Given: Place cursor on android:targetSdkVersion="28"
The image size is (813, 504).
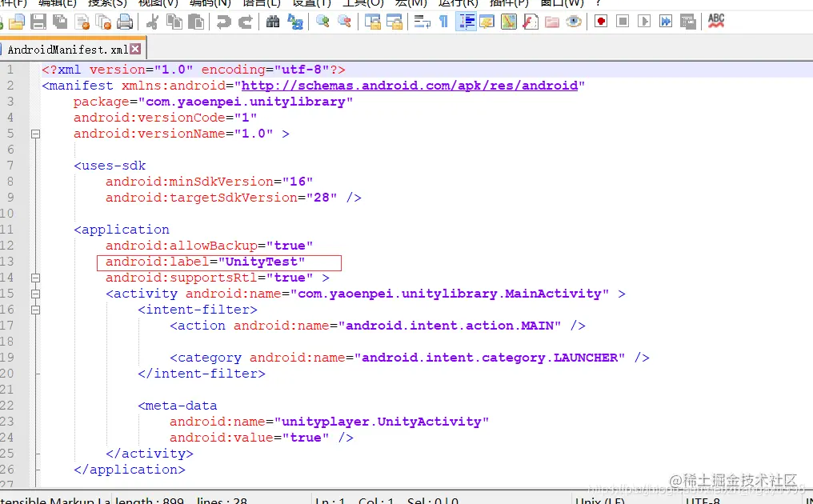Looking at the screenshot, I should (x=222, y=198).
